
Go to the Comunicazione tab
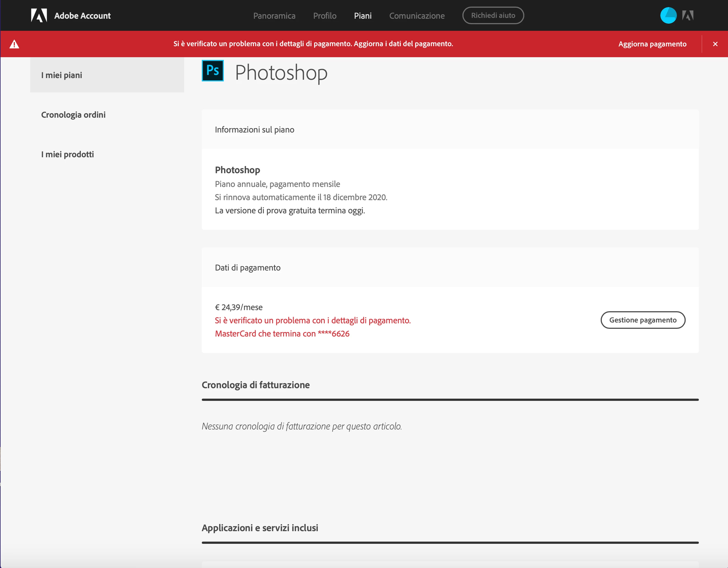(417, 16)
